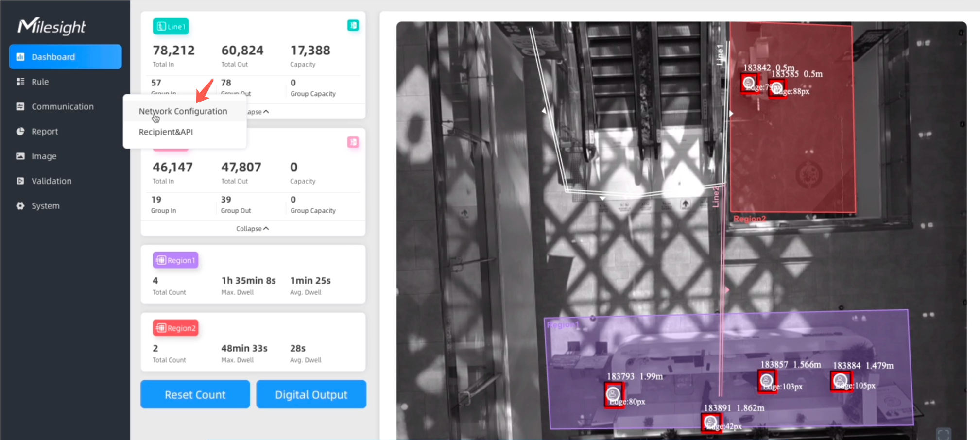Select the Line1 green tag
Image resolution: width=980 pixels, height=440 pixels.
tap(171, 26)
